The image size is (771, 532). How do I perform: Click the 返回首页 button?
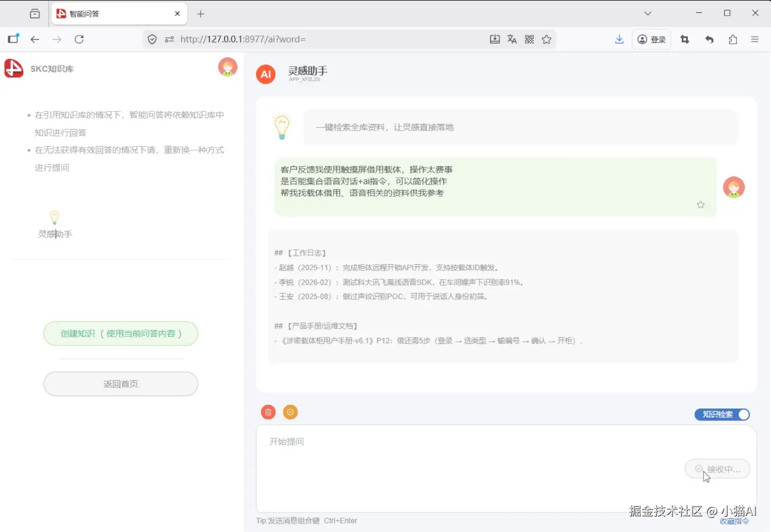pyautogui.click(x=120, y=384)
